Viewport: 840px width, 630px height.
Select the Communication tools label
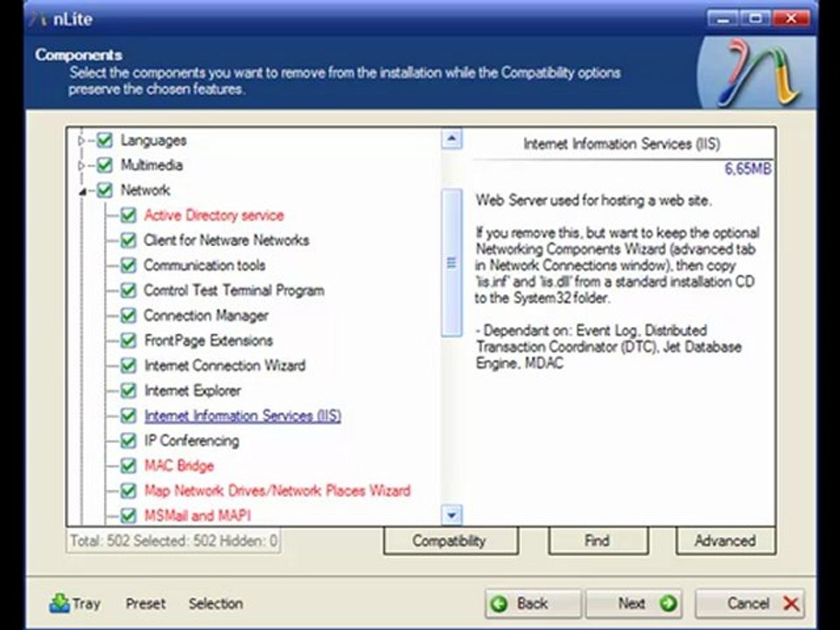click(x=205, y=265)
